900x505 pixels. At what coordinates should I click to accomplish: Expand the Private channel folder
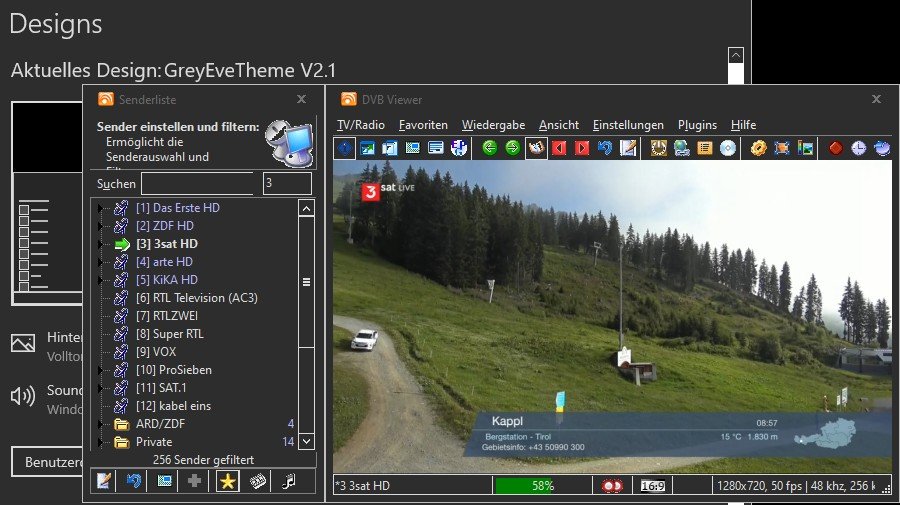click(100, 442)
